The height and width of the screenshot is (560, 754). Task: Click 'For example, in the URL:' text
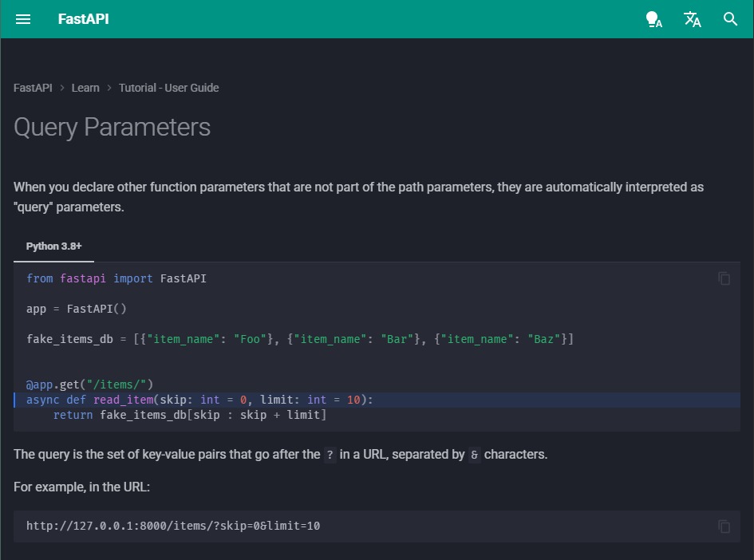pos(81,487)
